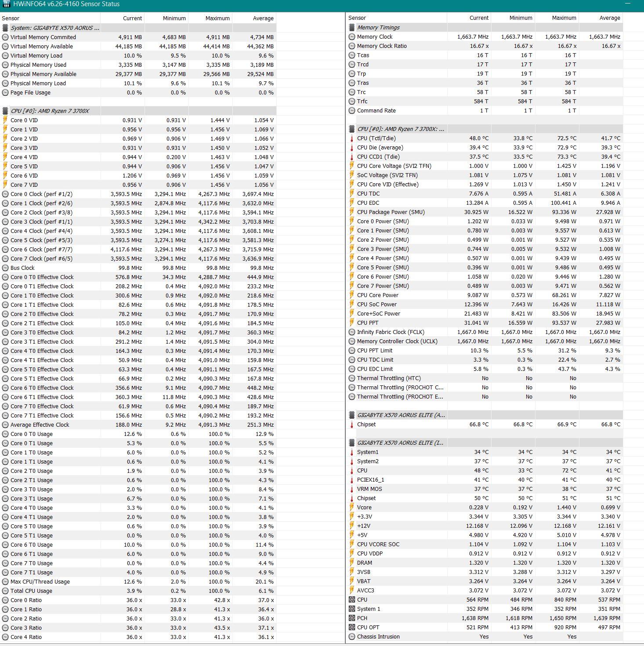The image size is (644, 646).
Task: Click the Core 6 VID voltage icon
Action: coord(5,175)
